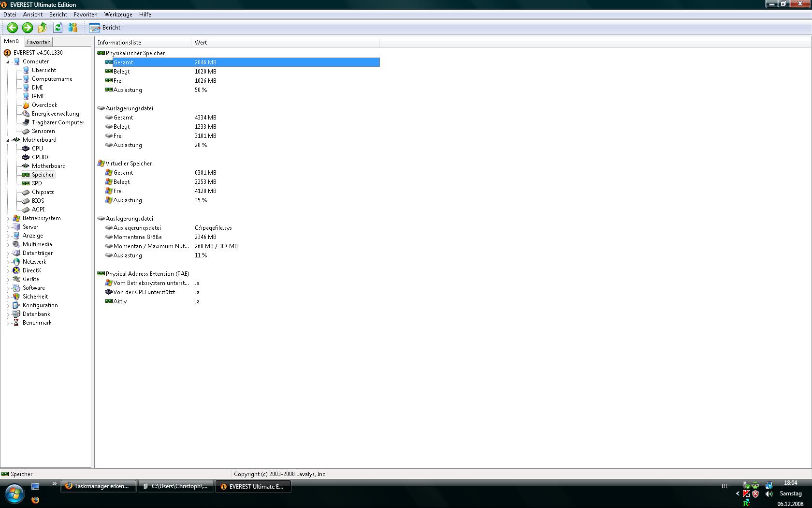Collapse the Computer tree node

click(x=8, y=62)
